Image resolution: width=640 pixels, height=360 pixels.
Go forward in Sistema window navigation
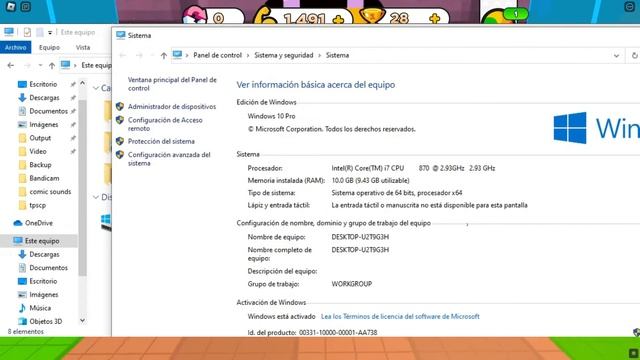(x=139, y=56)
